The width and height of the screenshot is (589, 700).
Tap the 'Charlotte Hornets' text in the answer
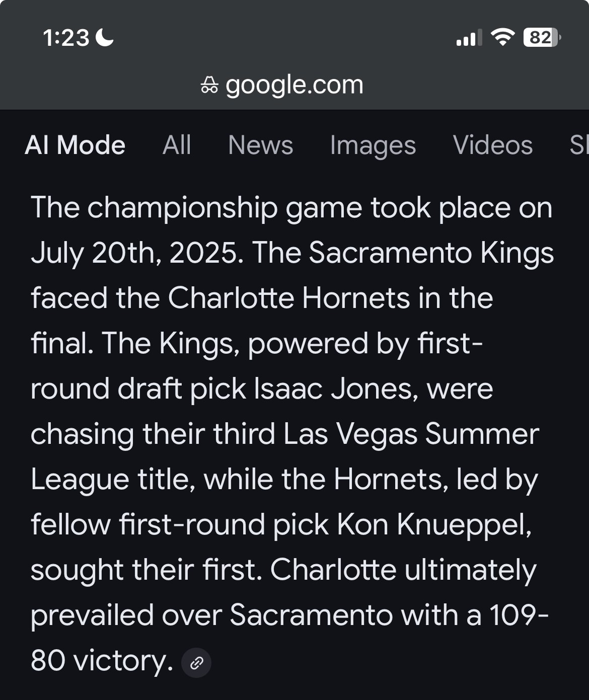(x=289, y=298)
